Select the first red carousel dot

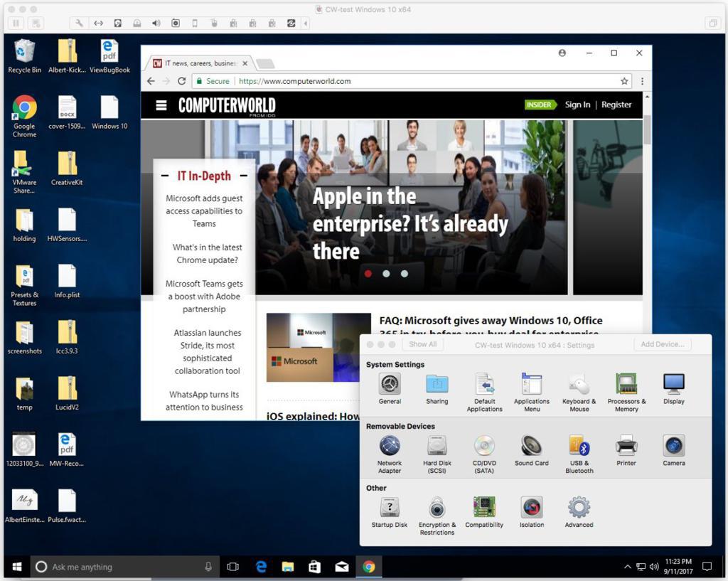(x=368, y=274)
